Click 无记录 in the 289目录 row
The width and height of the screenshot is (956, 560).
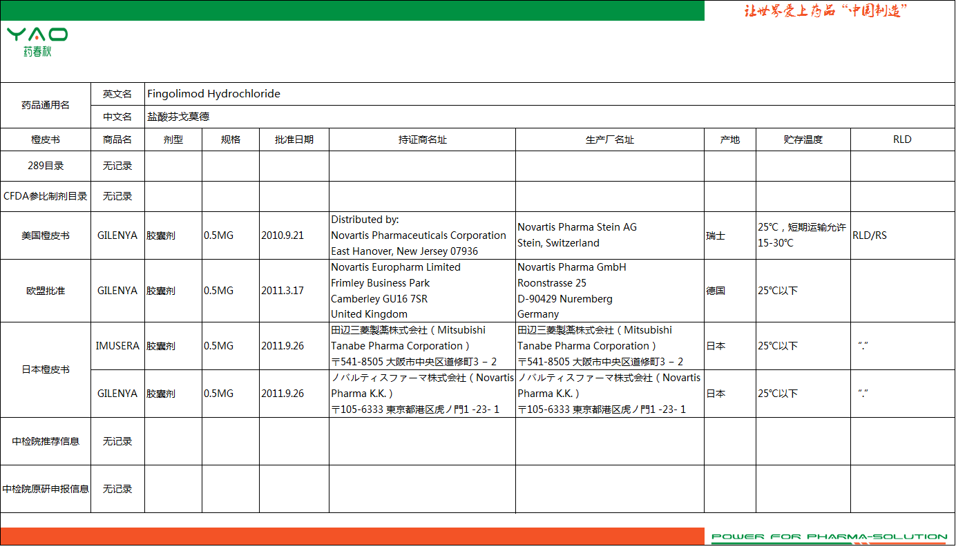click(x=117, y=166)
